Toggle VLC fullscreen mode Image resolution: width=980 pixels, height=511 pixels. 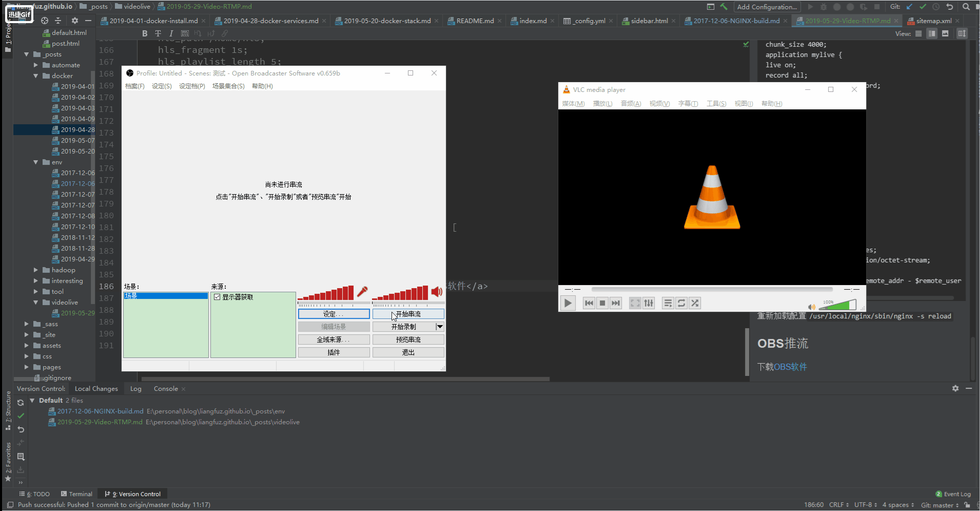pyautogui.click(x=635, y=303)
